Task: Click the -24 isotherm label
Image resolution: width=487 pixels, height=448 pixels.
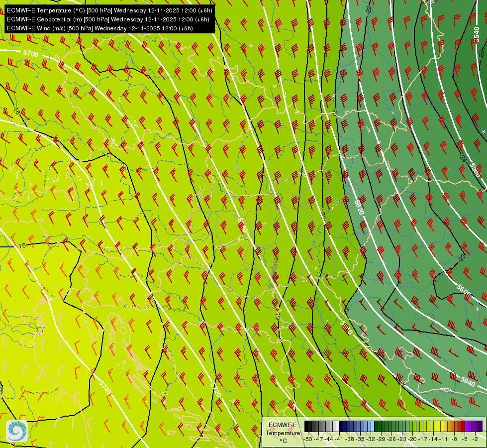Action: (463, 158)
